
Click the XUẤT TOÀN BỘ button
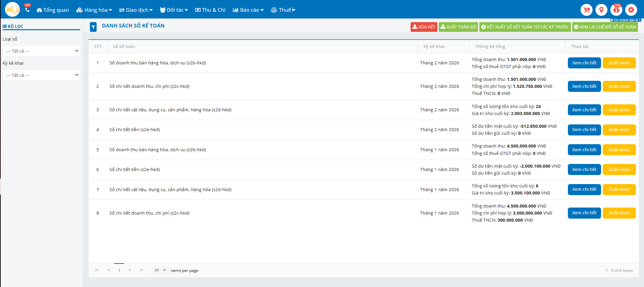(x=458, y=27)
